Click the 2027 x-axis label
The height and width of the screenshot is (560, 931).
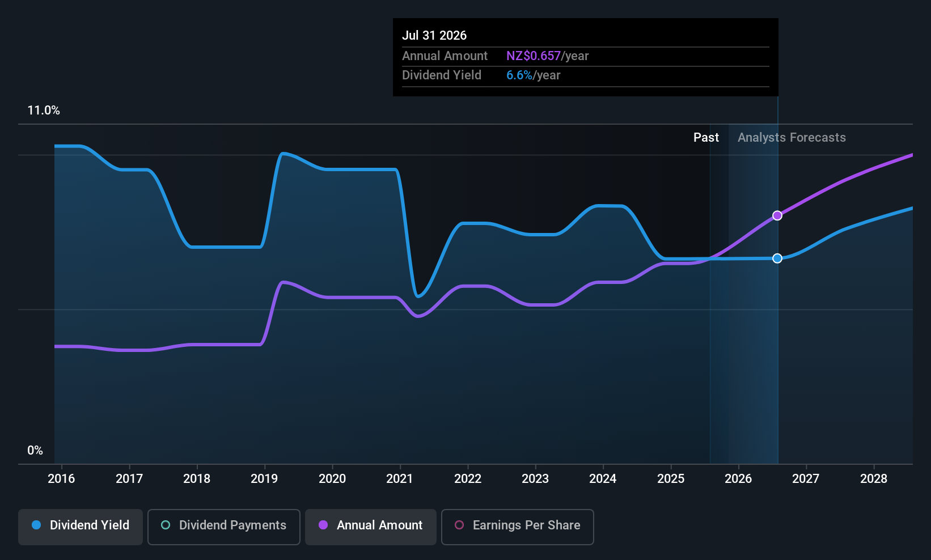(x=806, y=479)
